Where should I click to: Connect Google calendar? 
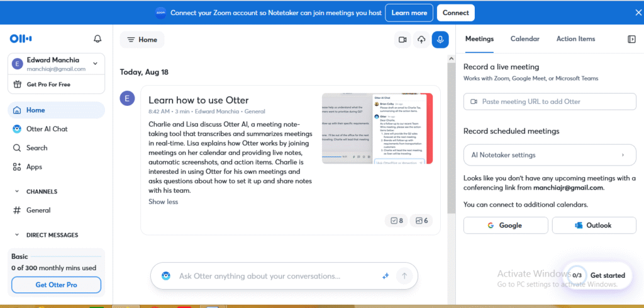click(x=506, y=225)
